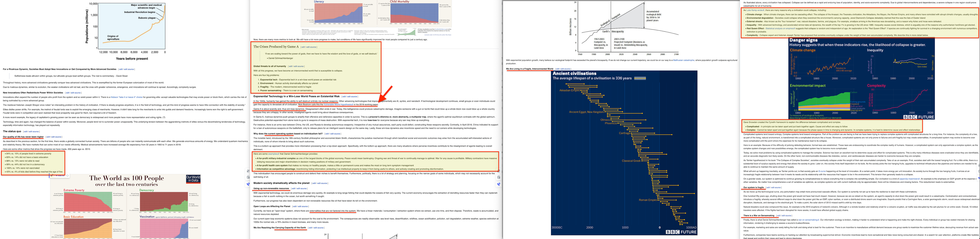980x239 pixels.
Task: Click edit beside Our system is fragile heading
Action: coord(768,188)
